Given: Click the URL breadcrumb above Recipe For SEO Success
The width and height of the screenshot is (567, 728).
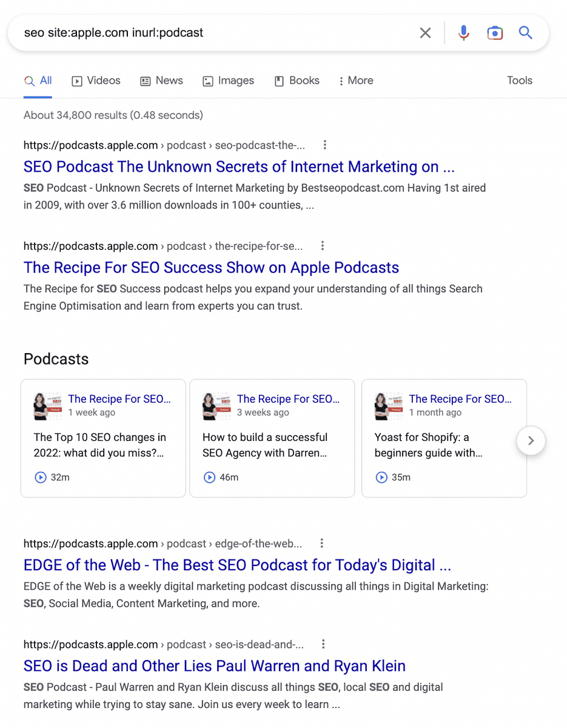Looking at the screenshot, I should pyautogui.click(x=163, y=246).
